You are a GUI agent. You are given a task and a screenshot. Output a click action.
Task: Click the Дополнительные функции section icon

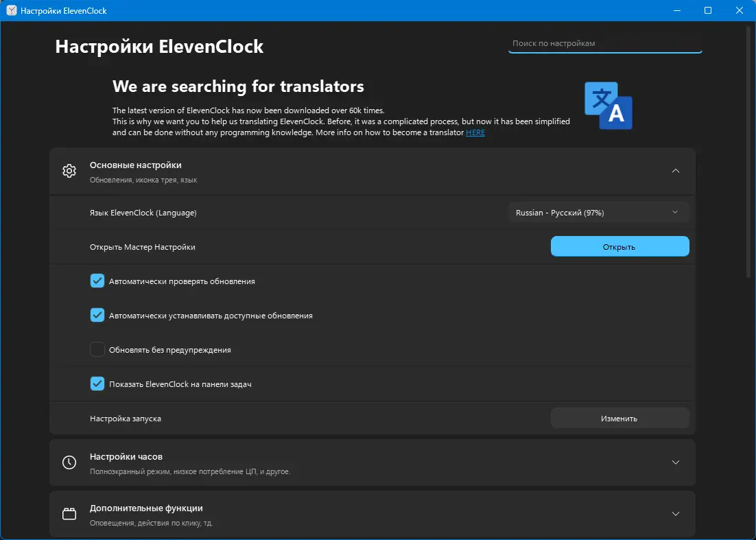tap(69, 514)
